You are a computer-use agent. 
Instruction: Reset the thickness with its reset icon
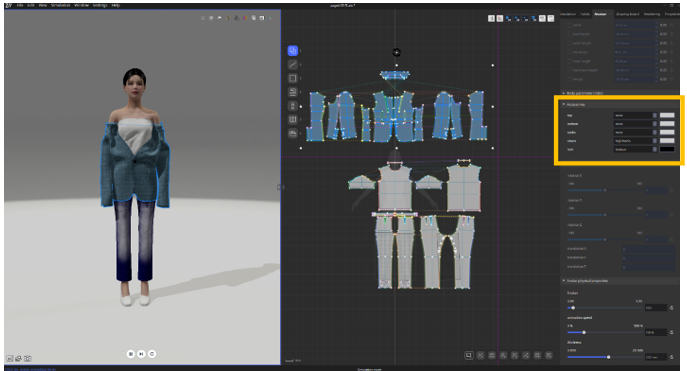(x=671, y=357)
